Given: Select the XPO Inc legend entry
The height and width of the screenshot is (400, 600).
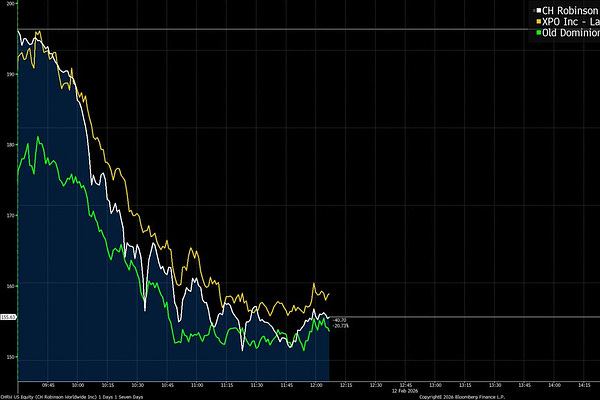Looking at the screenshot, I should [567, 22].
